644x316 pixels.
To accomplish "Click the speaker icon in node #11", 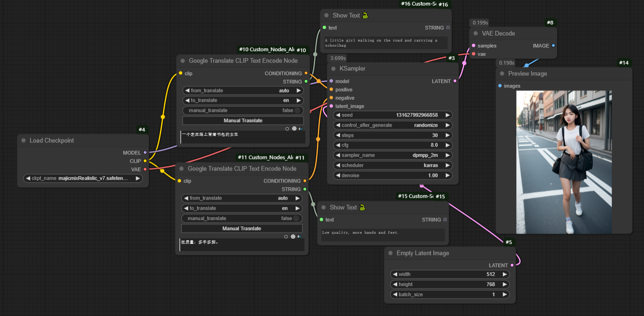I will click(299, 237).
